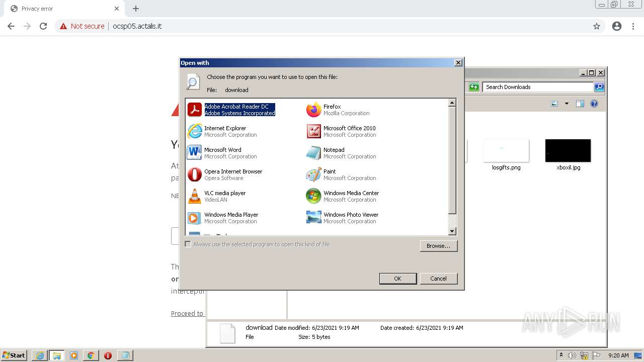Close the Open with dialog

coord(458,63)
